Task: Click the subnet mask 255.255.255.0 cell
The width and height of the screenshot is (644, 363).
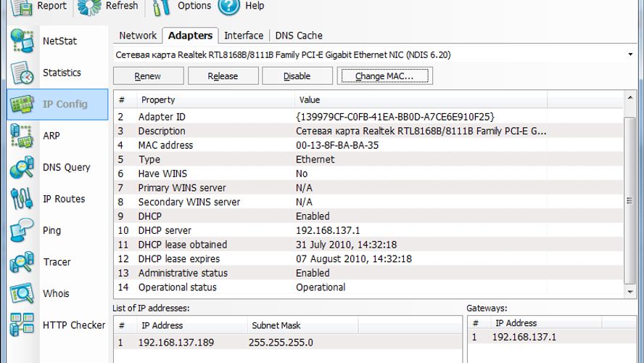Action: pos(281,343)
